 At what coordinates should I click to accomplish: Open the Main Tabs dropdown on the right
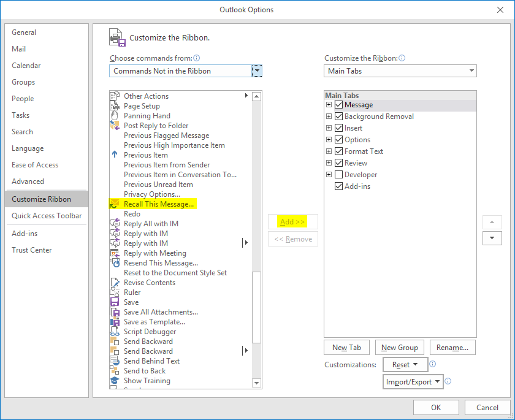pos(470,71)
